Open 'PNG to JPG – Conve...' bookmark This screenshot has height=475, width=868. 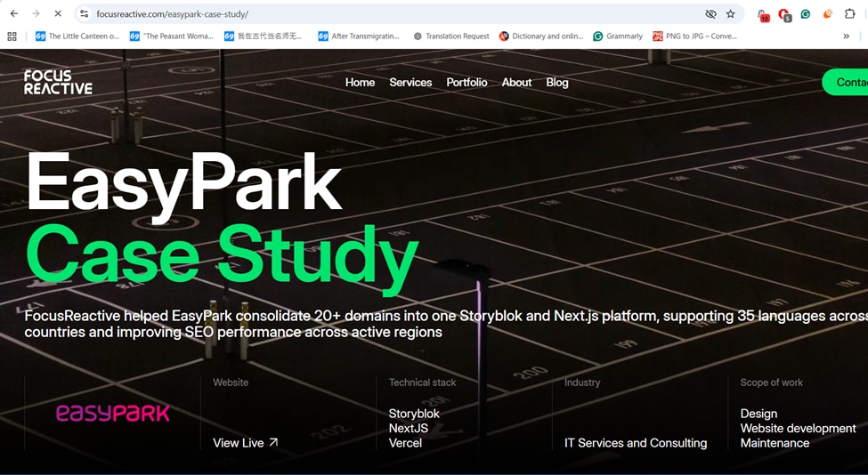(x=694, y=36)
